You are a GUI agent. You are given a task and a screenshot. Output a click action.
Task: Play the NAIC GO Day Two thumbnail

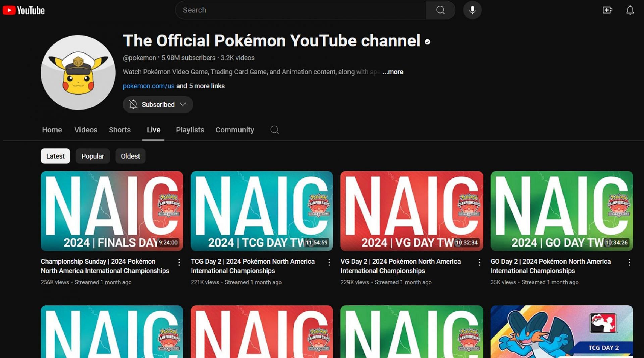[561, 211]
